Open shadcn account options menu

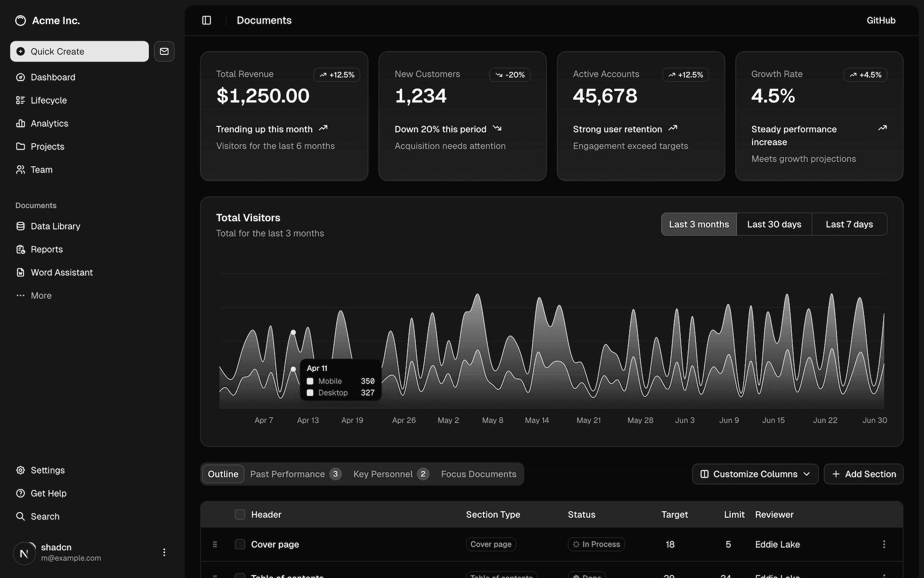164,552
